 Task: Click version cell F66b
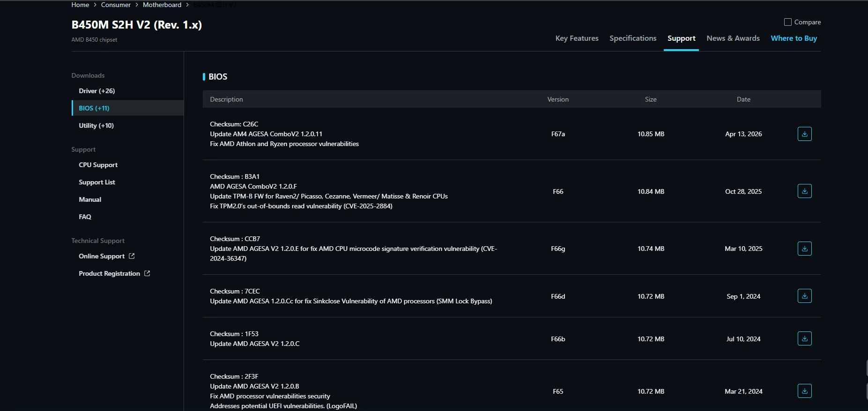click(x=558, y=339)
